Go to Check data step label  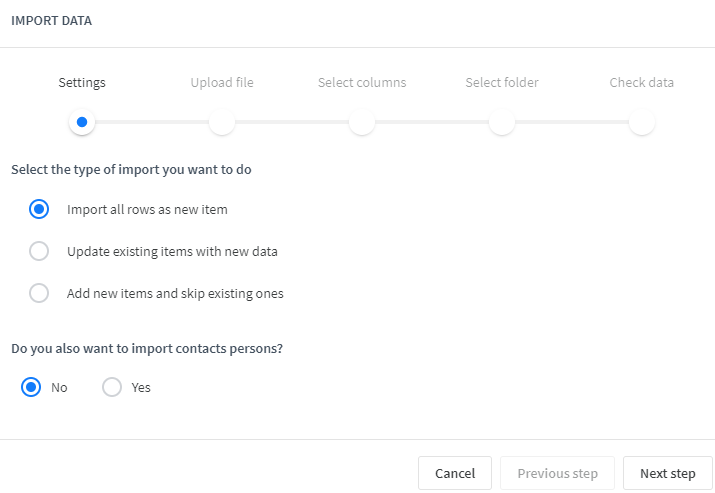tap(642, 83)
